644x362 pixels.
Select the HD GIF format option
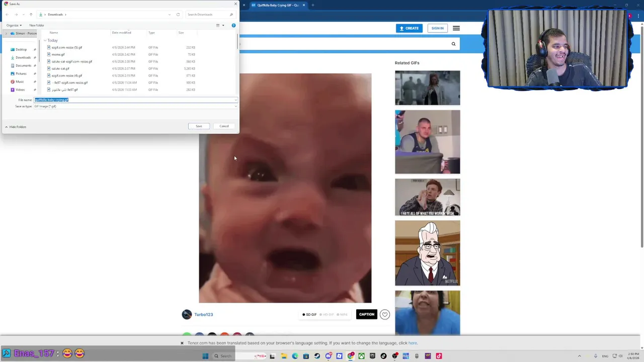(327, 315)
